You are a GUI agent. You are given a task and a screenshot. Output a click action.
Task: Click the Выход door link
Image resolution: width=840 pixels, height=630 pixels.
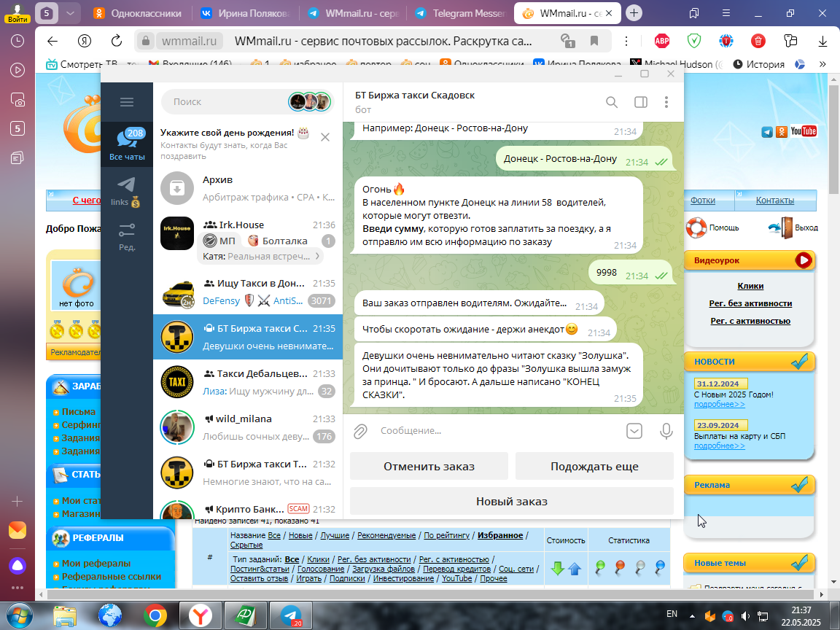click(x=793, y=227)
